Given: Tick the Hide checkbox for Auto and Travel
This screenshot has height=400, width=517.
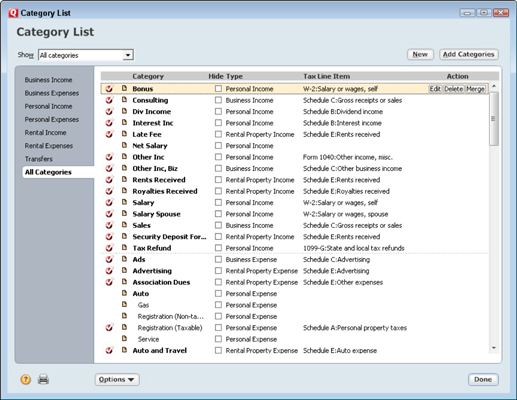Looking at the screenshot, I should (x=218, y=350).
